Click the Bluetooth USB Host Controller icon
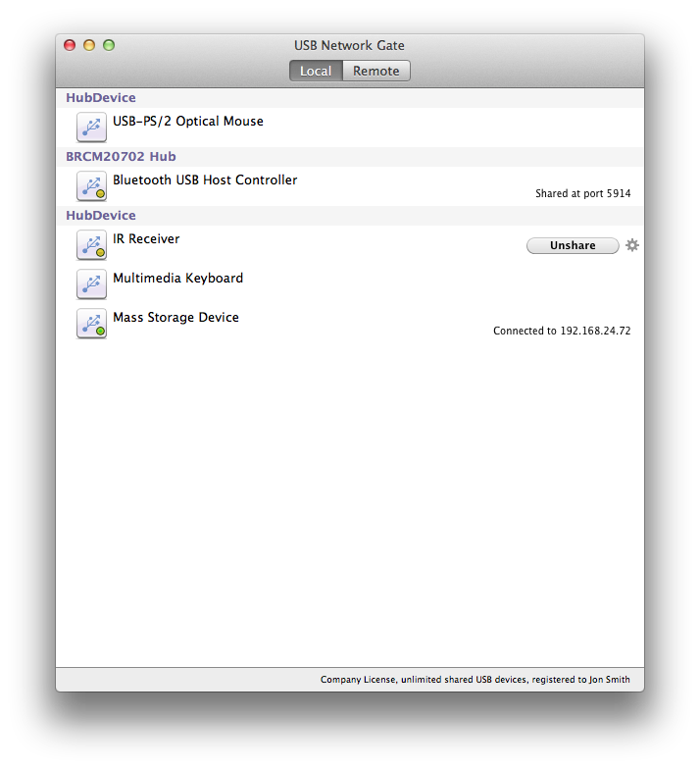The height and width of the screenshot is (769, 700). (91, 186)
